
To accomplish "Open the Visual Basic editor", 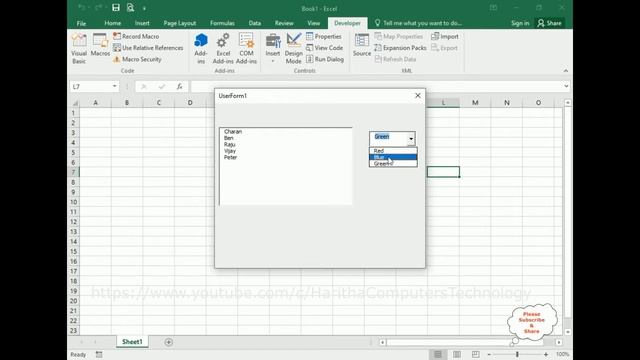I will tap(79, 48).
